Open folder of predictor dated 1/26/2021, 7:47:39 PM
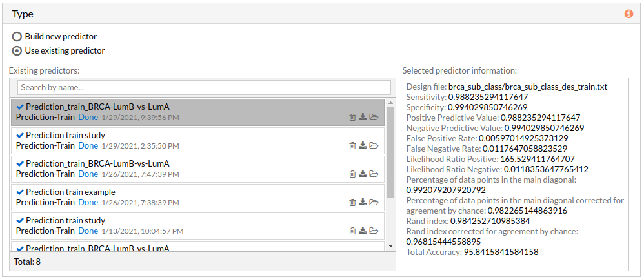Screen dimensions: 644x279 374,174
